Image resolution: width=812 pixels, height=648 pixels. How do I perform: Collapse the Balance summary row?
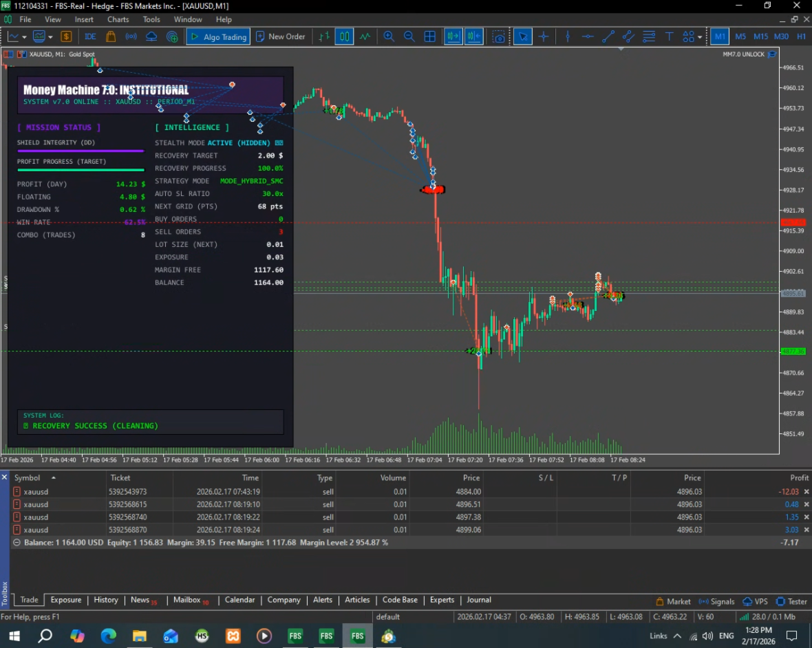[x=17, y=543]
